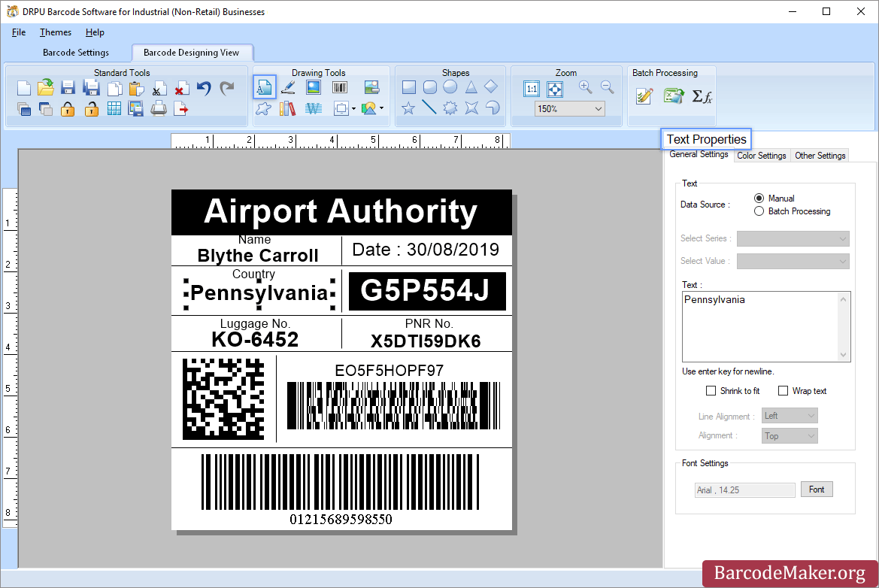Image resolution: width=879 pixels, height=588 pixels.
Task: Save the label with the floppy icon
Action: tap(68, 87)
